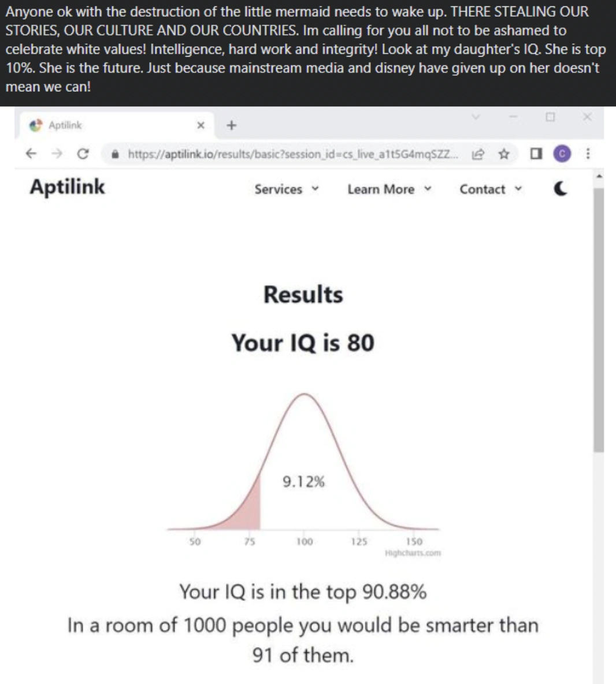Open the tab search chevron
This screenshot has width=616, height=684.
point(476,117)
